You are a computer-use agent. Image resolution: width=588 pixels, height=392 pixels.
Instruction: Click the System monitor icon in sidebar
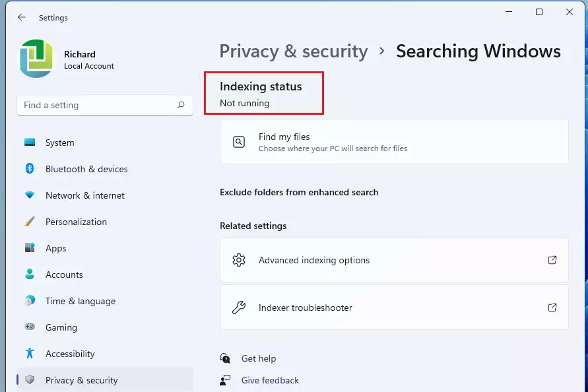point(30,142)
